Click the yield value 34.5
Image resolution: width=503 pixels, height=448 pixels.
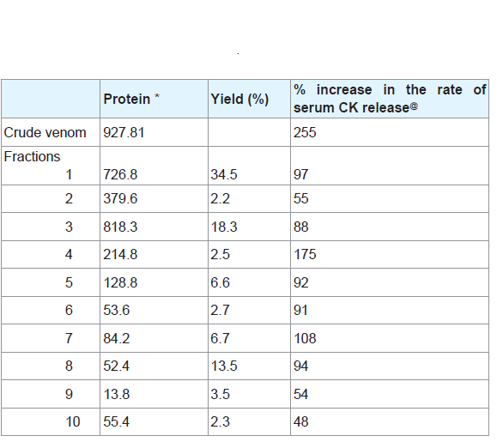[224, 175]
